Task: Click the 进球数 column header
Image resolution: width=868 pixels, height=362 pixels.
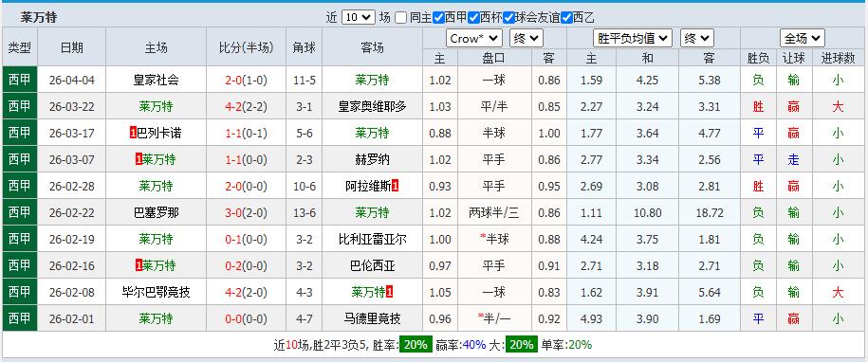Action: pos(838,58)
